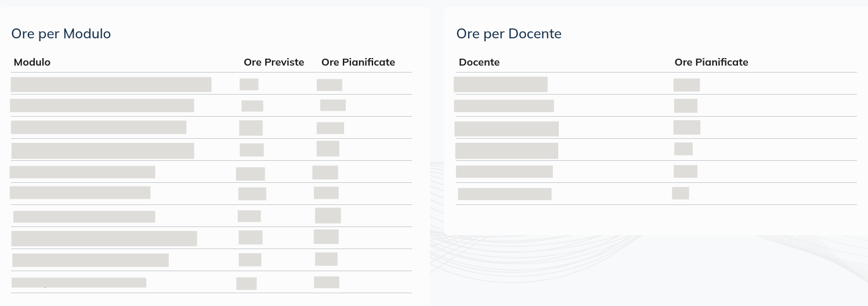Click the Ore per Docente title
This screenshot has width=868, height=306.
point(509,34)
